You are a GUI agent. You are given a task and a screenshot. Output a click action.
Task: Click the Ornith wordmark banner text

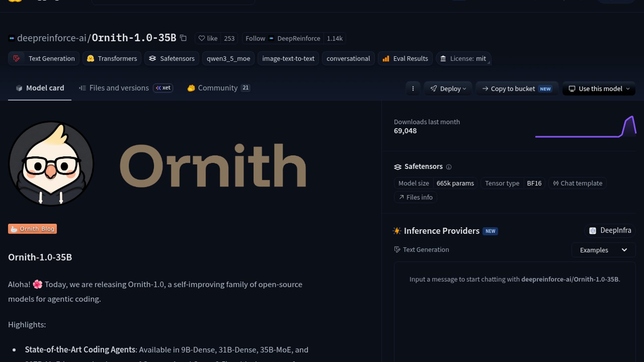(x=213, y=165)
